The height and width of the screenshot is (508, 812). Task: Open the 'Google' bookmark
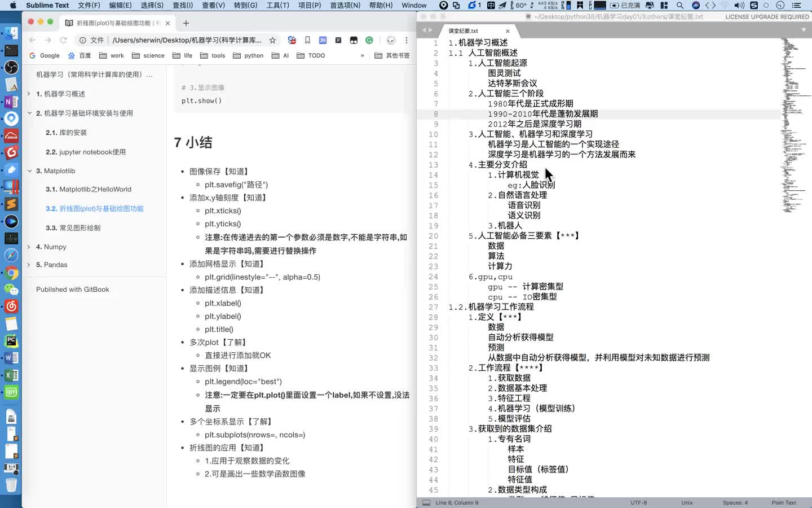click(x=44, y=55)
